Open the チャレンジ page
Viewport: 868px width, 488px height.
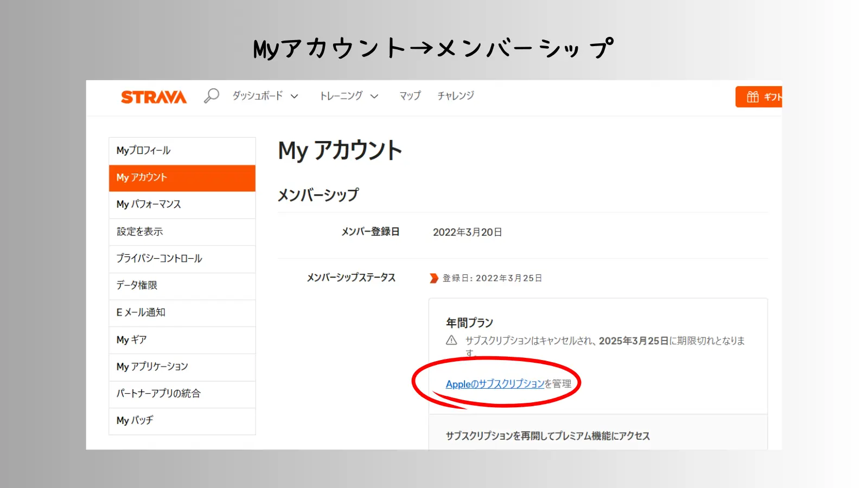tap(456, 96)
